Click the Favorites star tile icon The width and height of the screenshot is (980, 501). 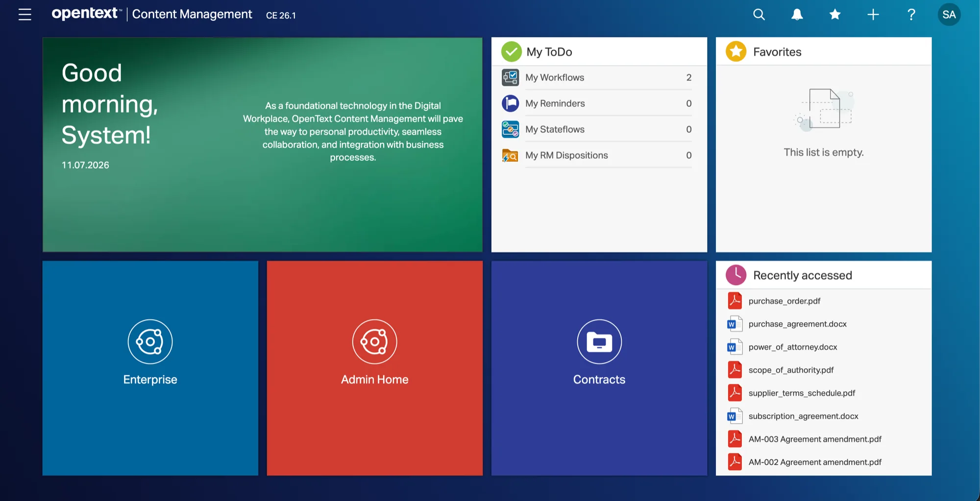pos(736,51)
